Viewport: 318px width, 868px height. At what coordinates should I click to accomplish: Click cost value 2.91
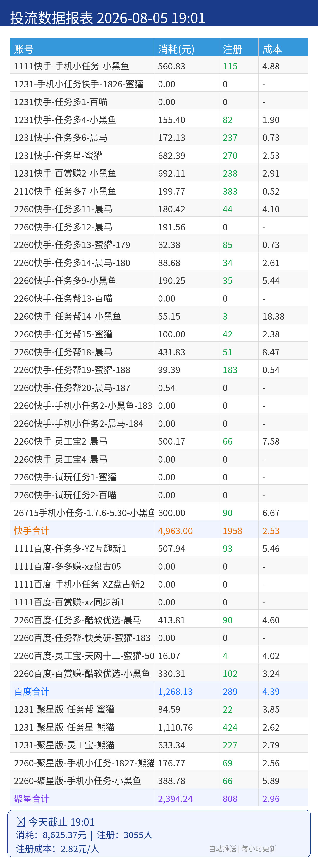coord(271,173)
